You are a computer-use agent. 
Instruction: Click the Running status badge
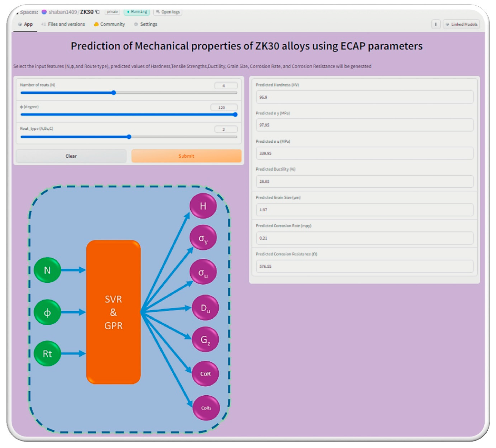(x=137, y=12)
